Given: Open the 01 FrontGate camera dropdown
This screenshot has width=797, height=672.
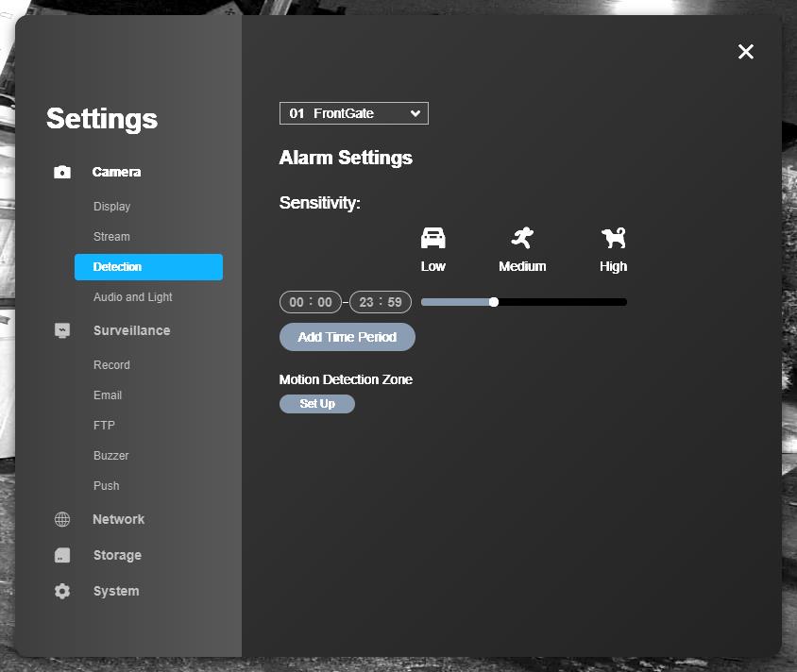Looking at the screenshot, I should pos(354,113).
